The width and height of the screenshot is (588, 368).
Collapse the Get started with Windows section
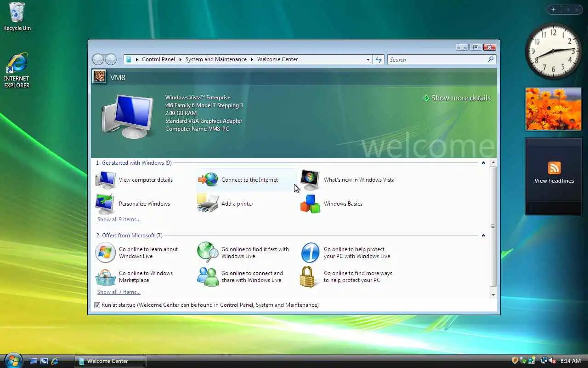pyautogui.click(x=483, y=163)
